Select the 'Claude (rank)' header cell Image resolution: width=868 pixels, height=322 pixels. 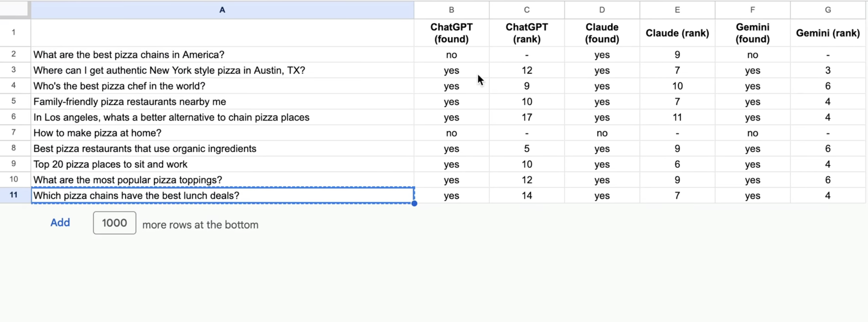click(x=677, y=33)
